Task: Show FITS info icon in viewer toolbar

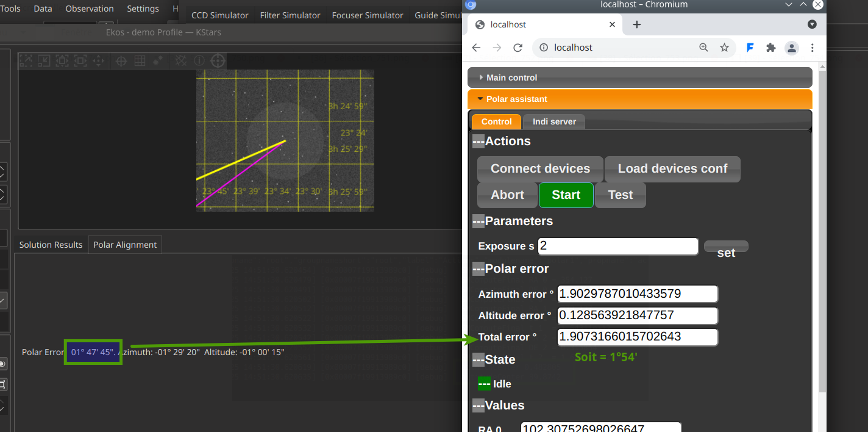Action: coord(199,60)
